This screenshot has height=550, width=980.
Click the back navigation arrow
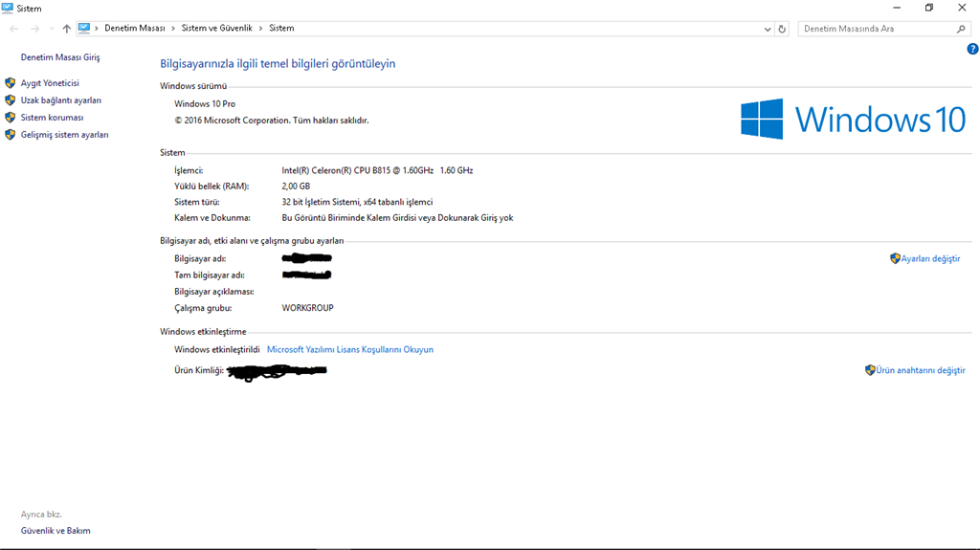(x=13, y=29)
